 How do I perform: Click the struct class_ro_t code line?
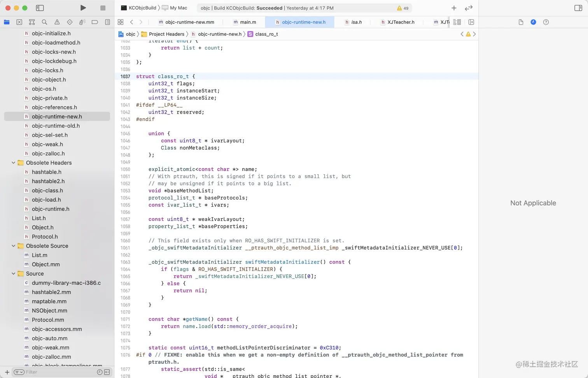coord(296,77)
